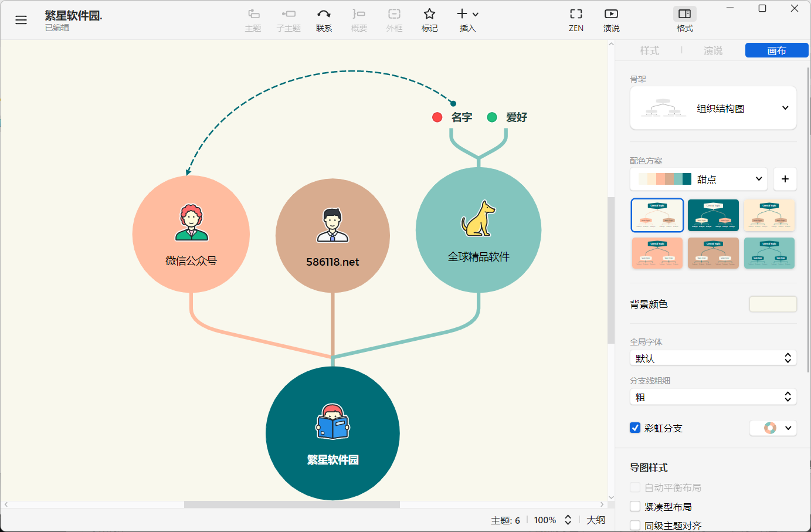Select the light teal theme thumbnail
811x532 pixels.
click(769, 253)
